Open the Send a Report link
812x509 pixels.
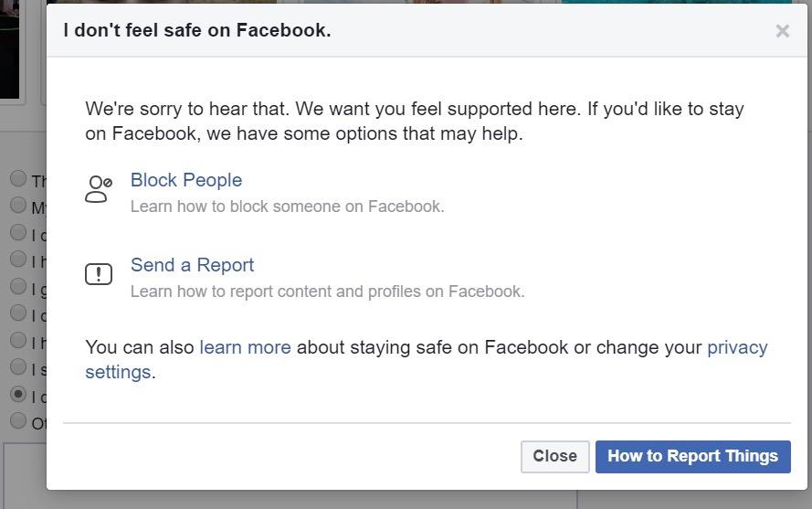(x=192, y=265)
